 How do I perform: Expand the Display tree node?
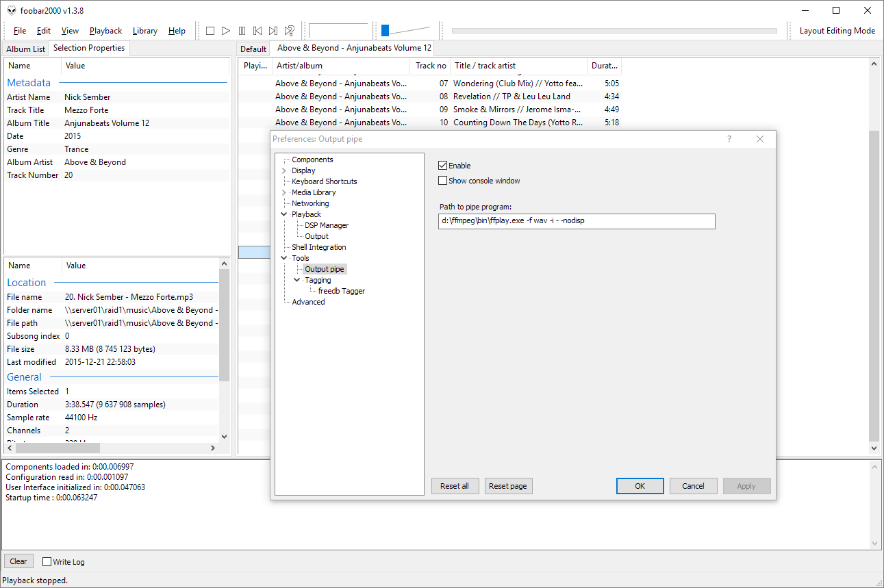(x=284, y=170)
